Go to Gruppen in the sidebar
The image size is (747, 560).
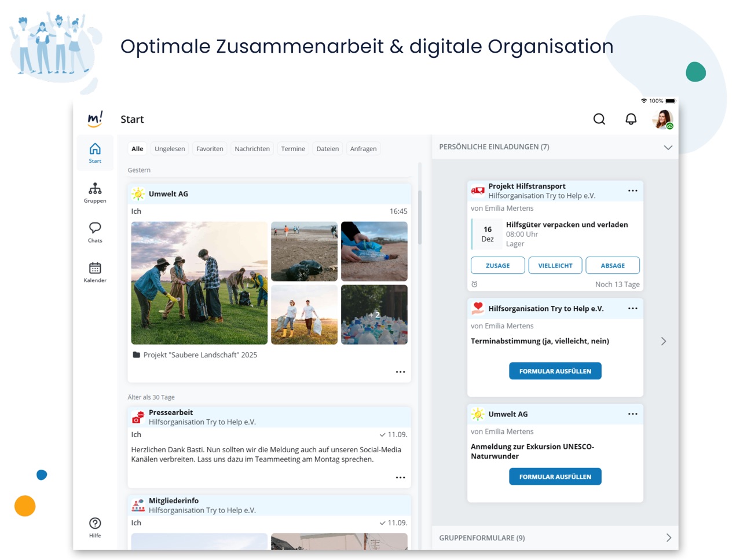pos(95,193)
